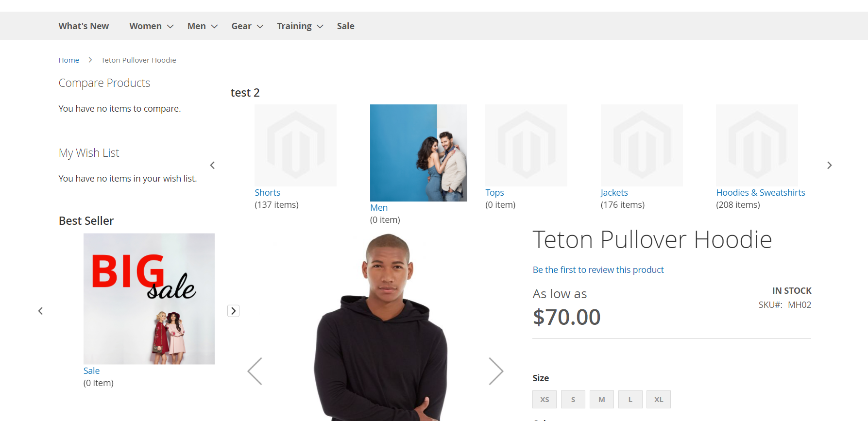The width and height of the screenshot is (868, 421).
Task: Select size XS swatch
Action: 545,400
